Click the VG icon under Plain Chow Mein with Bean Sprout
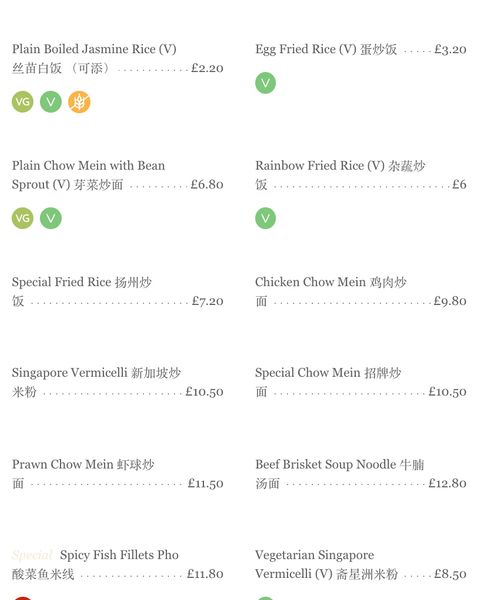The width and height of the screenshot is (480, 600). pyautogui.click(x=23, y=218)
